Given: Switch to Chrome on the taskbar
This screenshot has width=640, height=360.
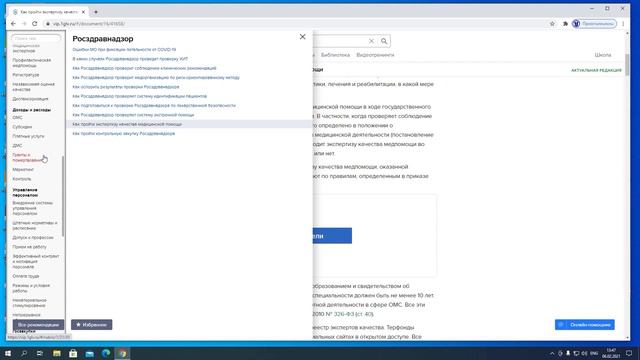Looking at the screenshot, I should (122, 353).
